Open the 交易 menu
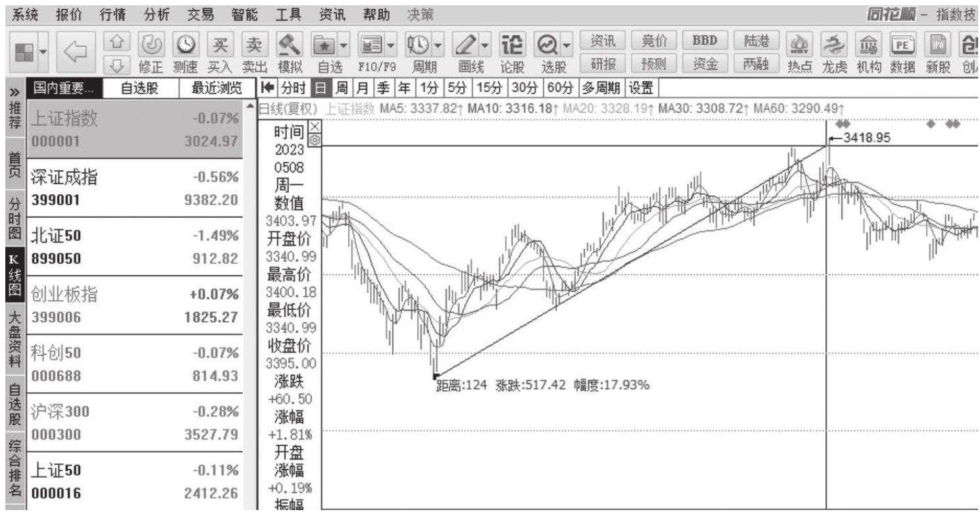 coord(200,13)
